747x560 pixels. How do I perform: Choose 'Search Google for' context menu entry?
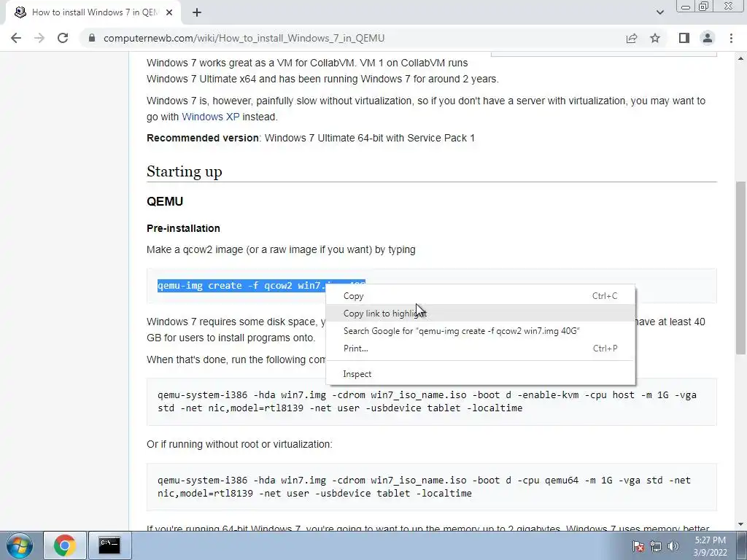tap(481, 331)
